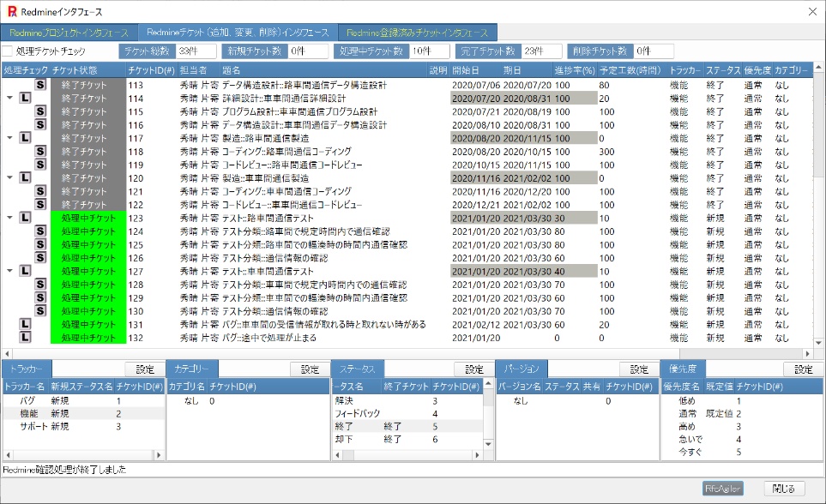
Task: Click the ticket title バグ::途中で処理が止まる
Action: pyautogui.click(x=269, y=338)
